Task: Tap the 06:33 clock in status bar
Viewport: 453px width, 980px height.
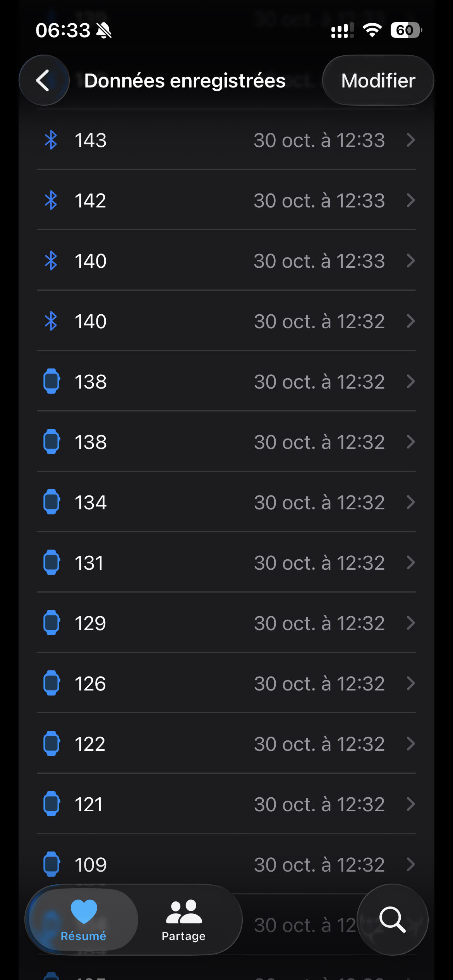Action: point(63,30)
